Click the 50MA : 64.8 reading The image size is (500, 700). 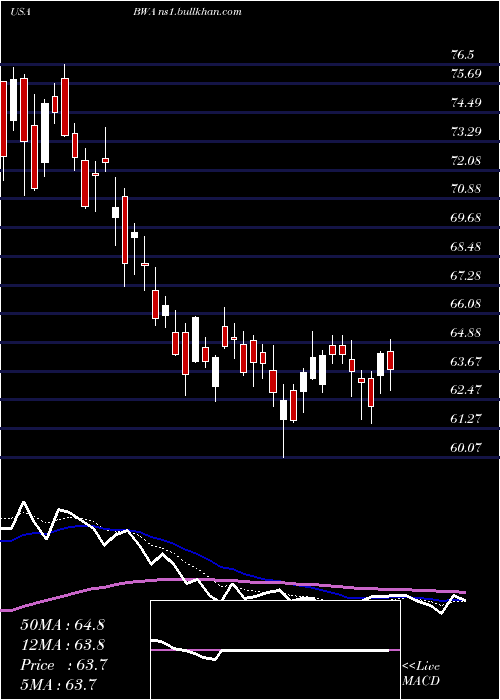point(62,625)
